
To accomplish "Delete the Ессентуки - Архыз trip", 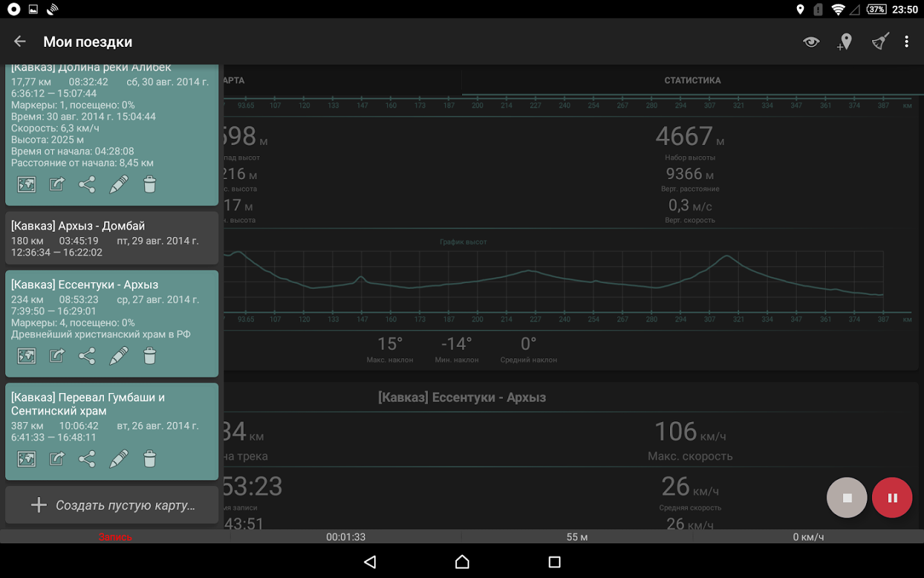I will (x=150, y=356).
